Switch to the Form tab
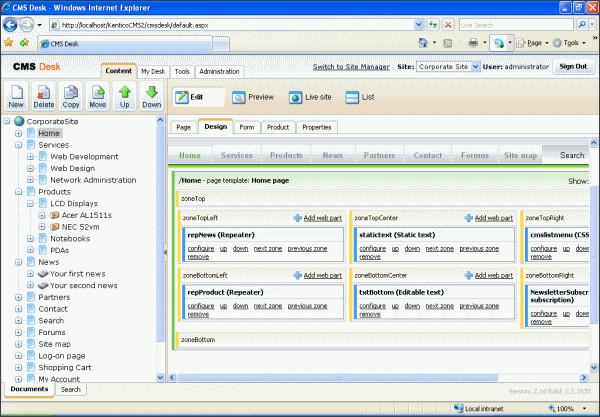The height and width of the screenshot is (417, 600). pos(247,127)
